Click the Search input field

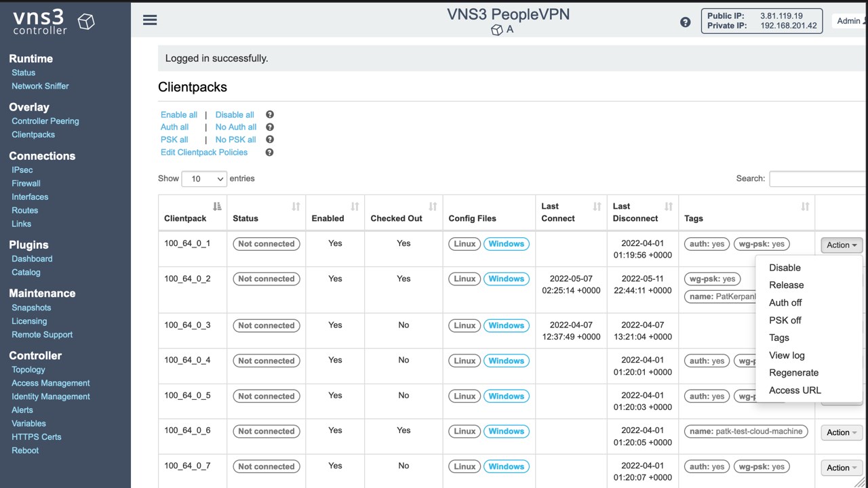tap(818, 179)
